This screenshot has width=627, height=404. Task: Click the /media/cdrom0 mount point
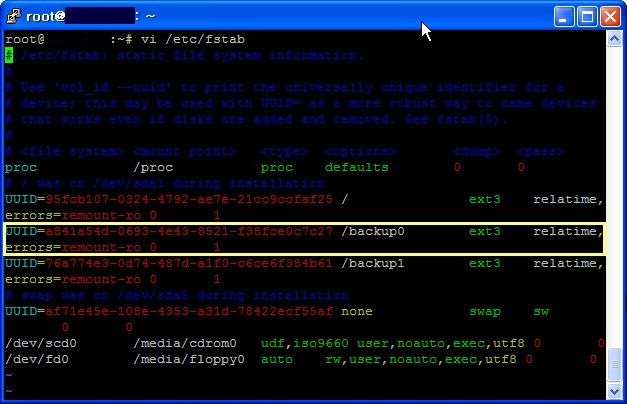185,343
